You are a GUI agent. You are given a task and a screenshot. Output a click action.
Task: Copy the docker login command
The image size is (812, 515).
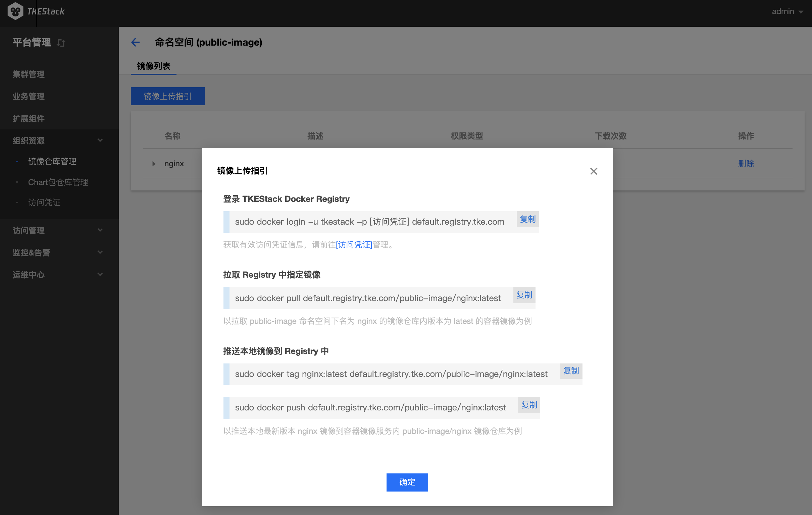527,219
